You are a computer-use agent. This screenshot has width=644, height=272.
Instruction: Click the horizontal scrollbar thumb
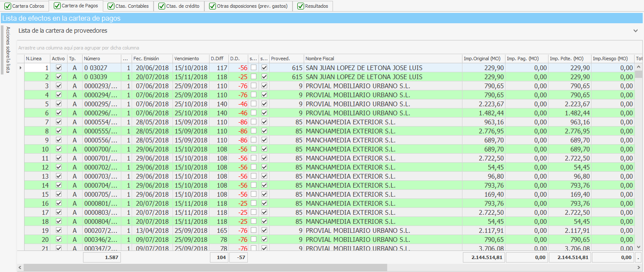[205, 268]
